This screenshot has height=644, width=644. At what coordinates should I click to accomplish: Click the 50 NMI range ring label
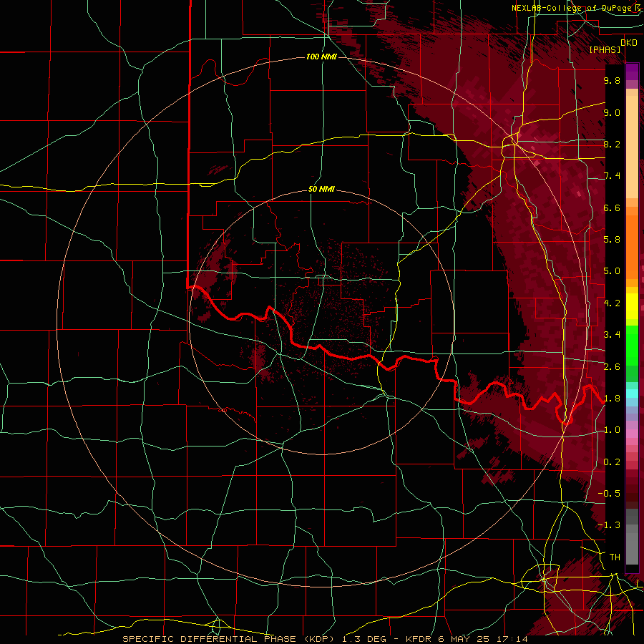click(321, 190)
